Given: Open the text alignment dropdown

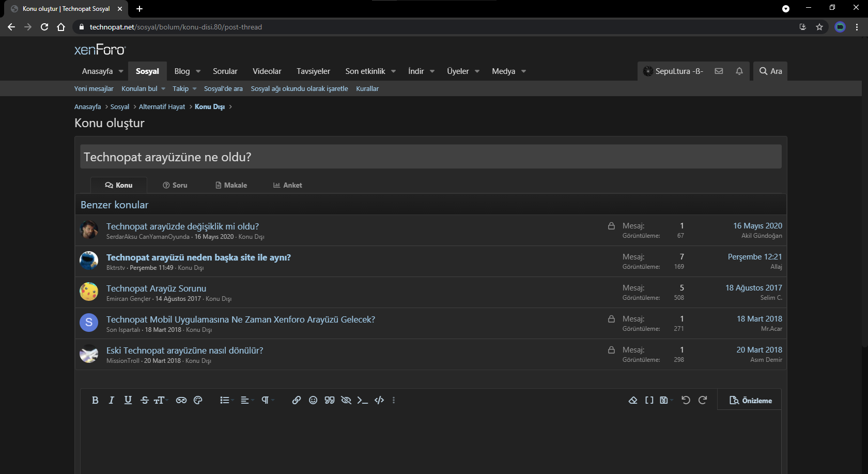Looking at the screenshot, I should (246, 400).
